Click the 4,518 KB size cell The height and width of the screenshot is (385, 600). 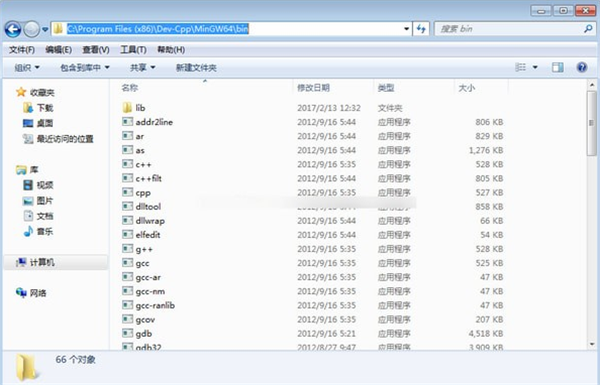(486, 334)
